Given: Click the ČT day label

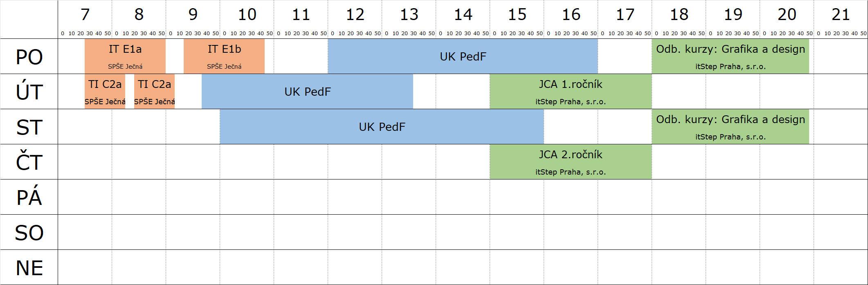Looking at the screenshot, I should tap(29, 162).
